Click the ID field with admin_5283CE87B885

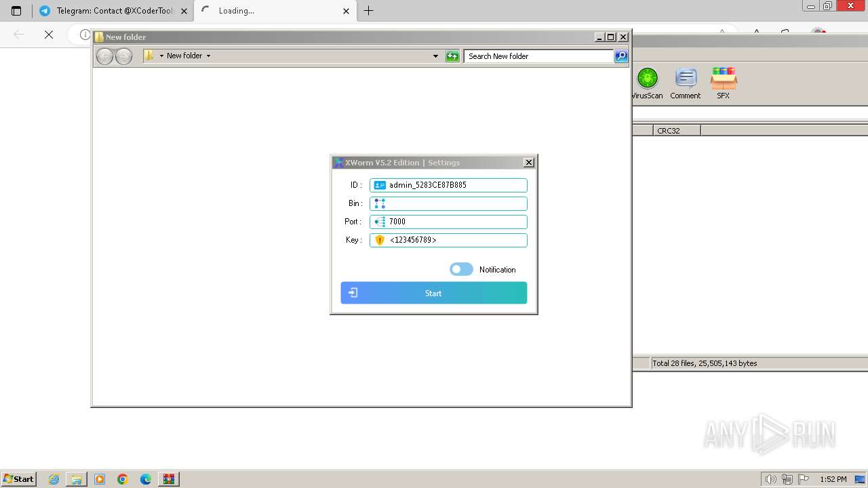pos(448,185)
